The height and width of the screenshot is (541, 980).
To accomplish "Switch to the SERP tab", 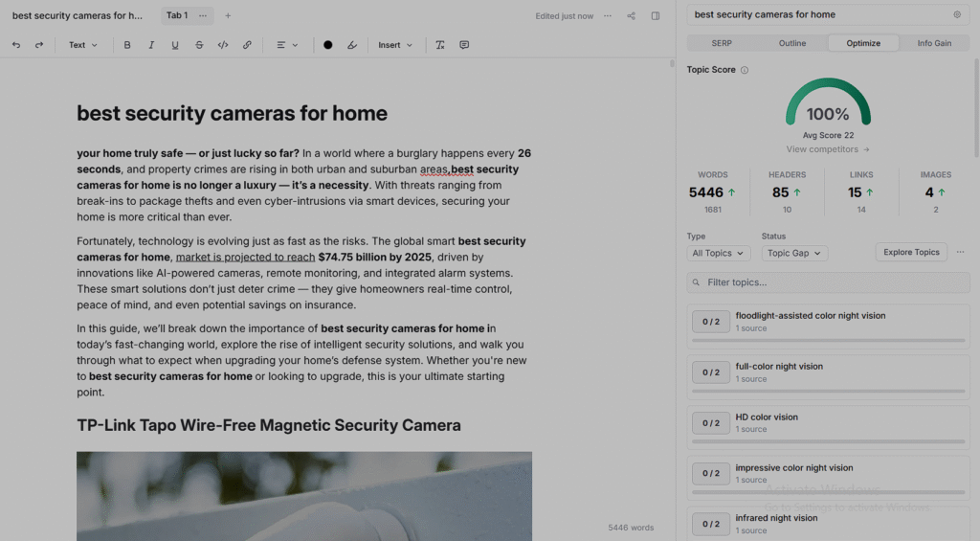I will tap(722, 43).
